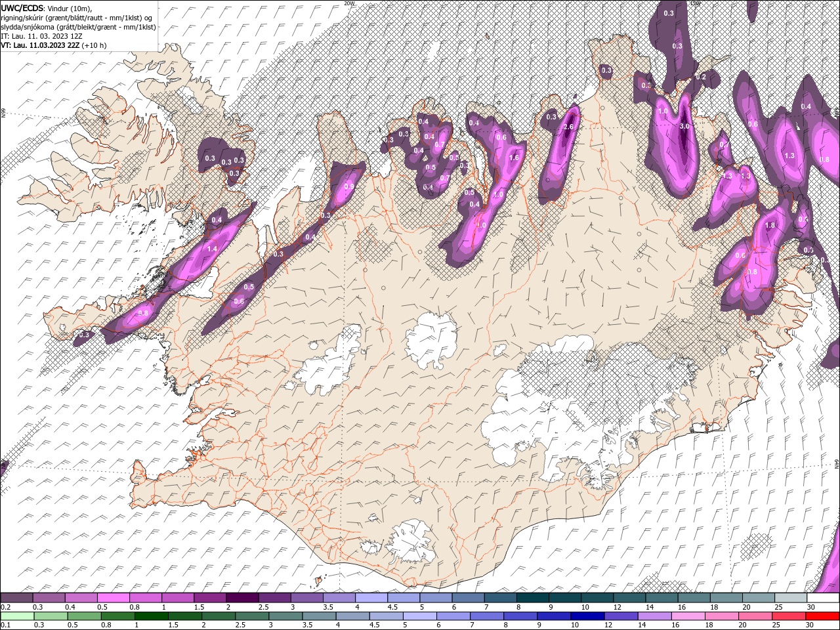Click the '20W' longitude label
Image resolution: width=840 pixels, height=630 pixels.
[348, 3]
